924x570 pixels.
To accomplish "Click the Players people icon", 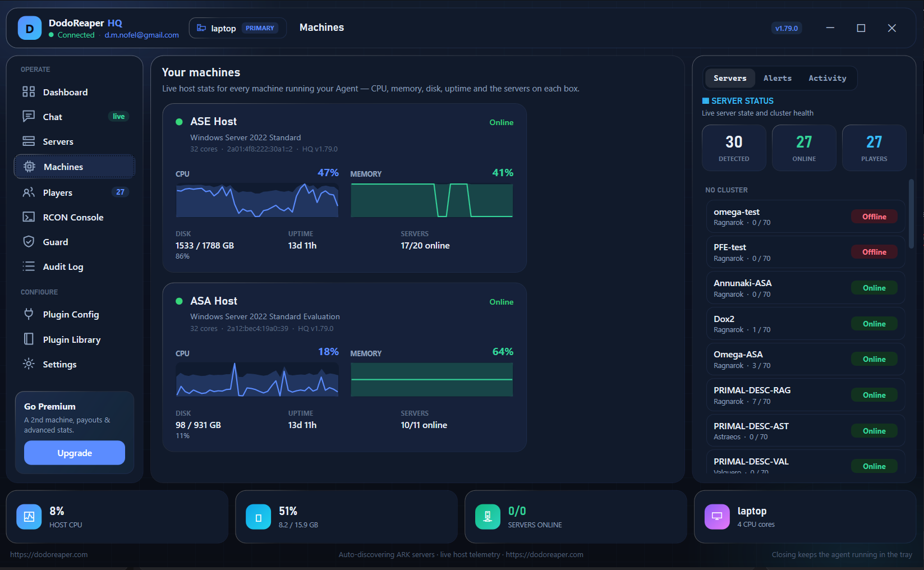I will 29,192.
